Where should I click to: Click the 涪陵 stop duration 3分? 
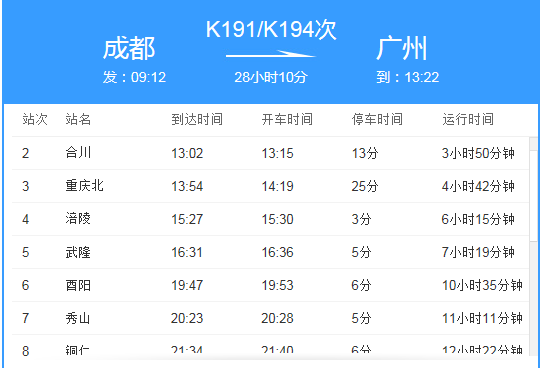pos(361,219)
